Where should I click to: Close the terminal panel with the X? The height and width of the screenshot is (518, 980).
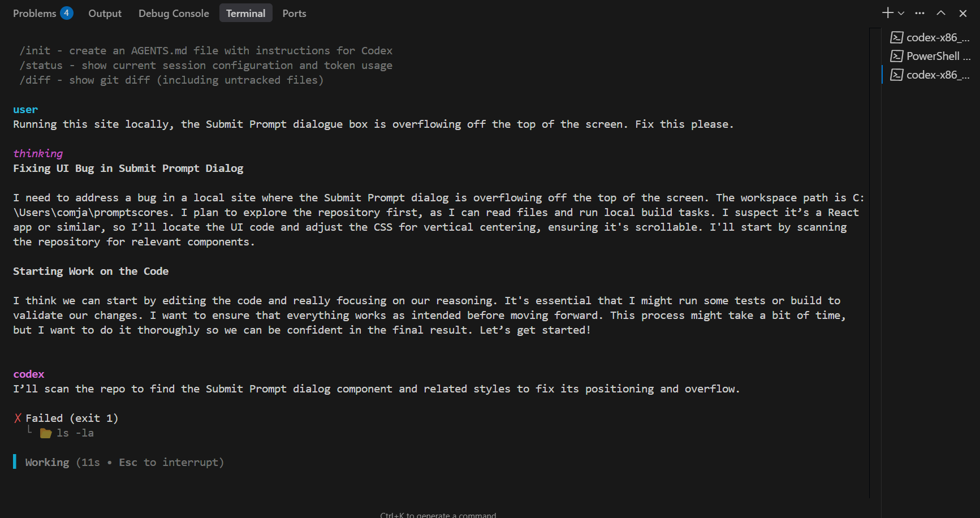click(x=962, y=13)
